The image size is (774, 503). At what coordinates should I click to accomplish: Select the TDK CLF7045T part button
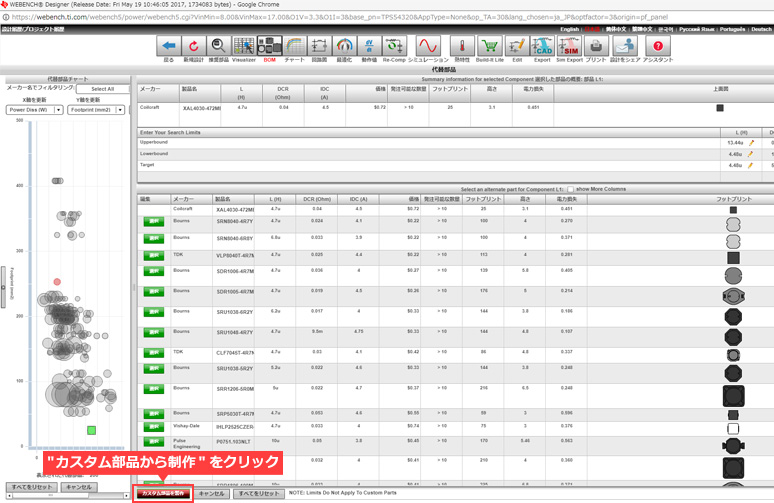(x=154, y=352)
